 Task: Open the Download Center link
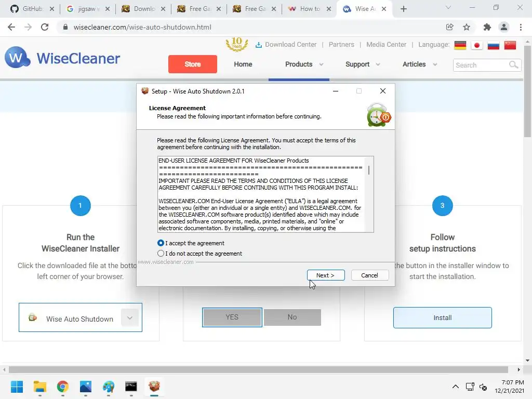290,45
